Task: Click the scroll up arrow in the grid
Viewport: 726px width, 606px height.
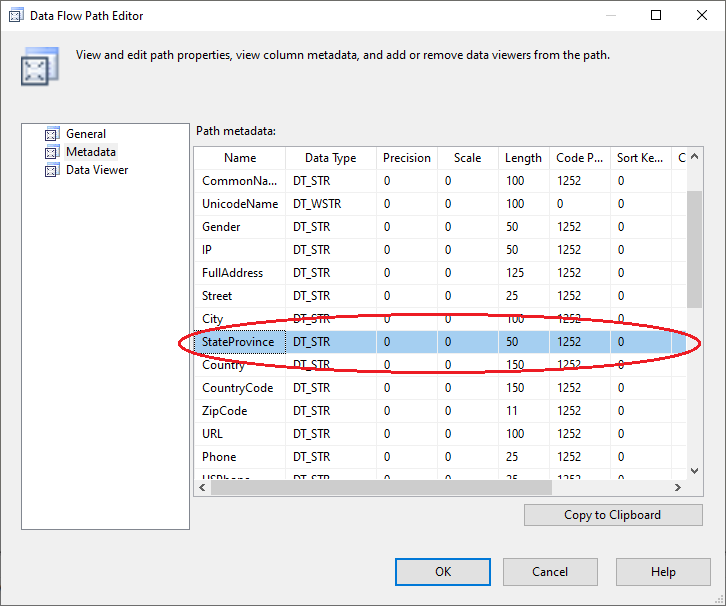Action: [x=694, y=159]
